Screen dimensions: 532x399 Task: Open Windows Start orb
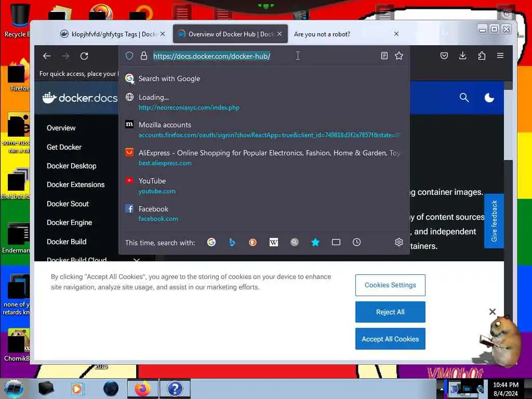pyautogui.click(x=14, y=389)
